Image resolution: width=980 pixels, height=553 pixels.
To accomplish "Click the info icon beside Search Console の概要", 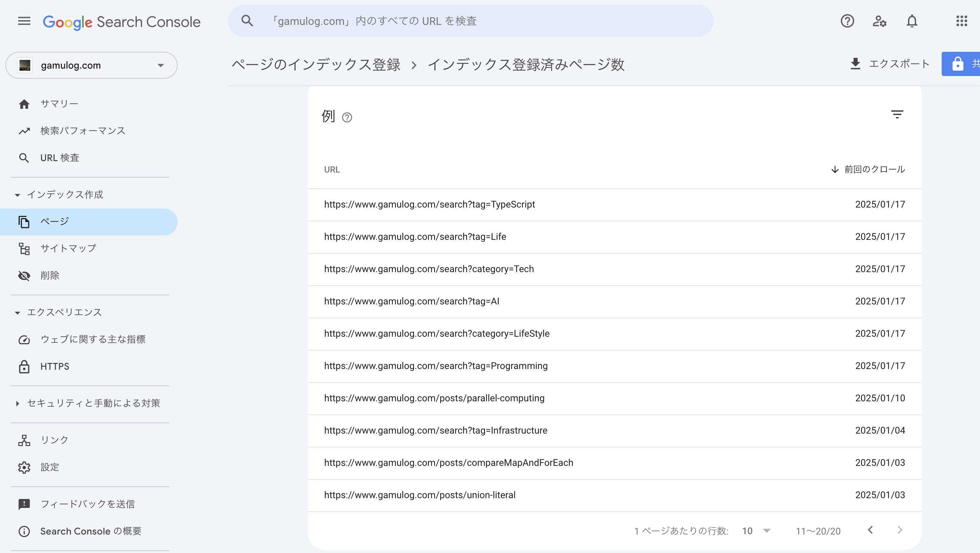I will (24, 531).
